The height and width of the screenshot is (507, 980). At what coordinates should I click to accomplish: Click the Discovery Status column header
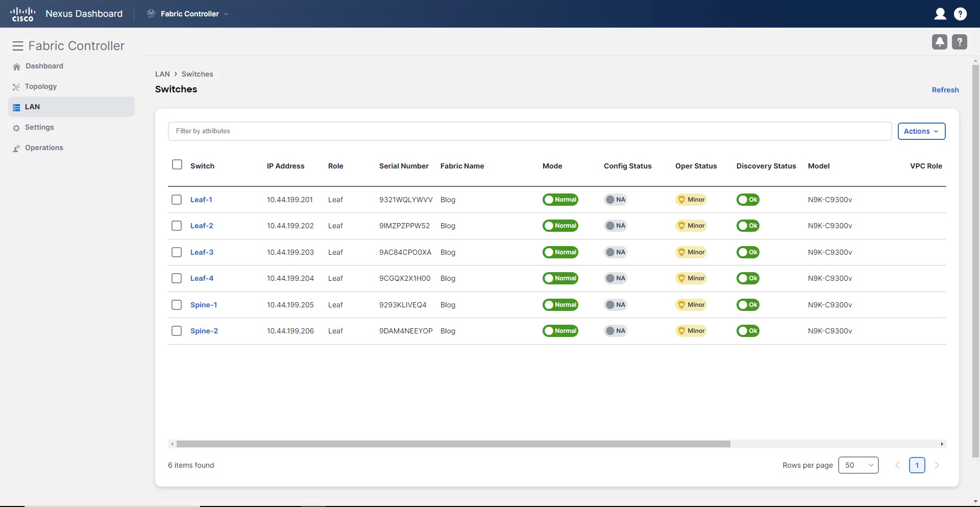[766, 166]
